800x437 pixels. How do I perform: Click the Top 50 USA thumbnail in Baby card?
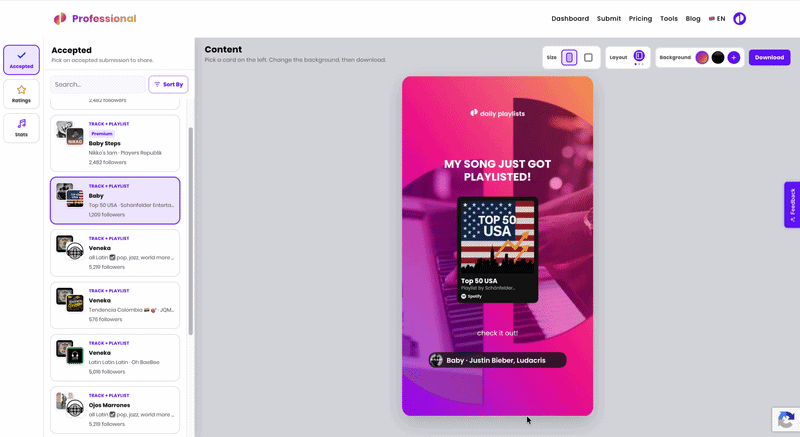coord(75,198)
